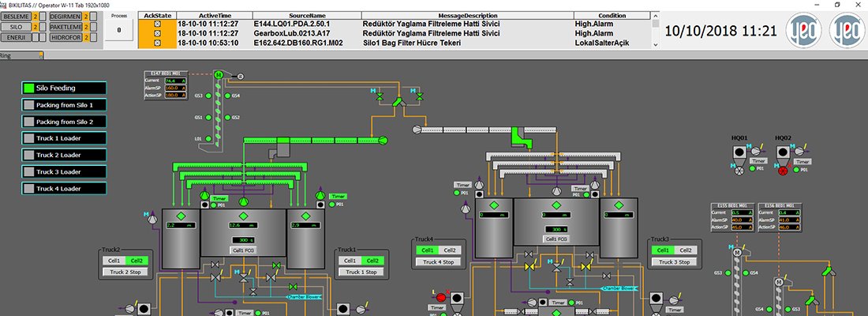Image resolution: width=868 pixels, height=316 pixels.
Task: Toggle the Silo Feeding checkbox
Action: pyautogui.click(x=29, y=88)
